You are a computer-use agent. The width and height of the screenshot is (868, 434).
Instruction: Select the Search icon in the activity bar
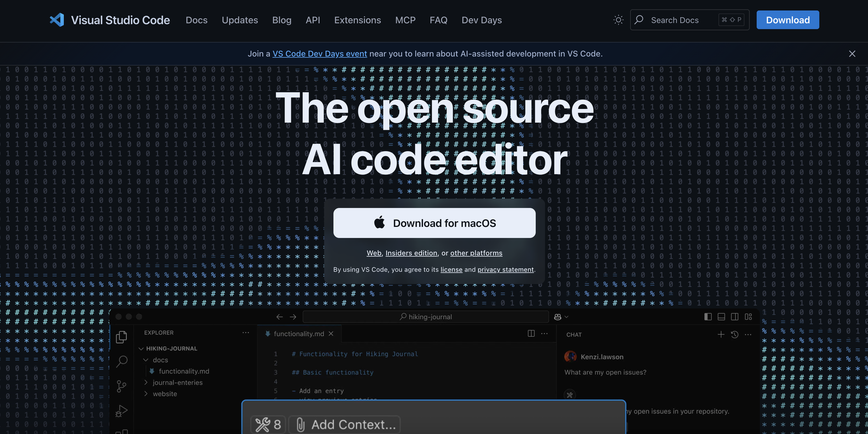click(x=121, y=361)
